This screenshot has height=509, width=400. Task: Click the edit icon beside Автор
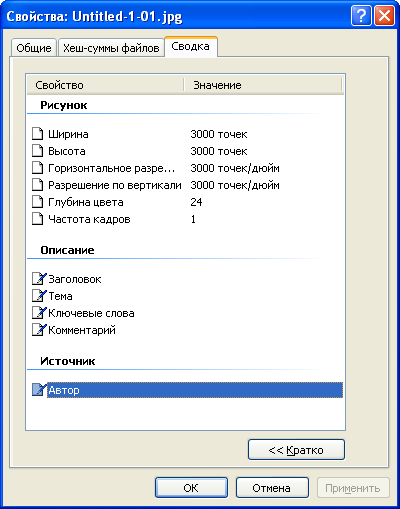(39, 390)
